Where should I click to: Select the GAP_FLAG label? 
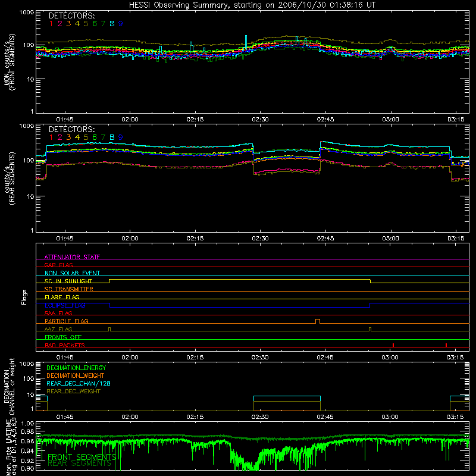pyautogui.click(x=58, y=265)
